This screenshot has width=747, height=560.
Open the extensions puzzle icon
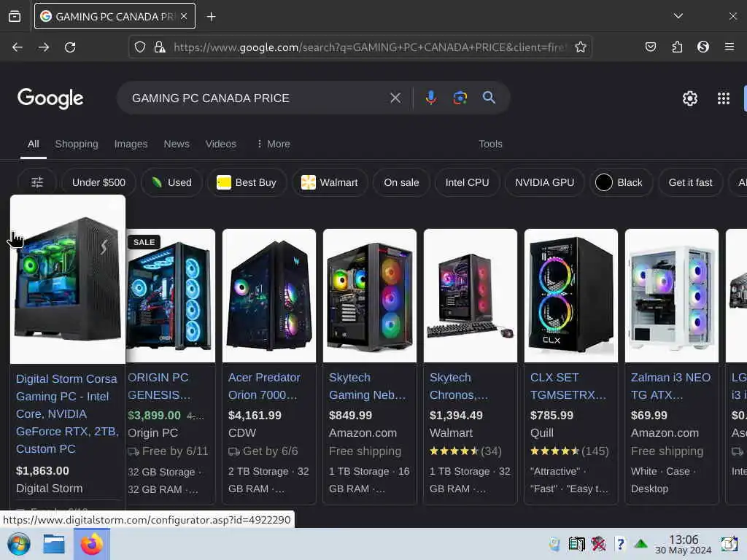point(677,47)
